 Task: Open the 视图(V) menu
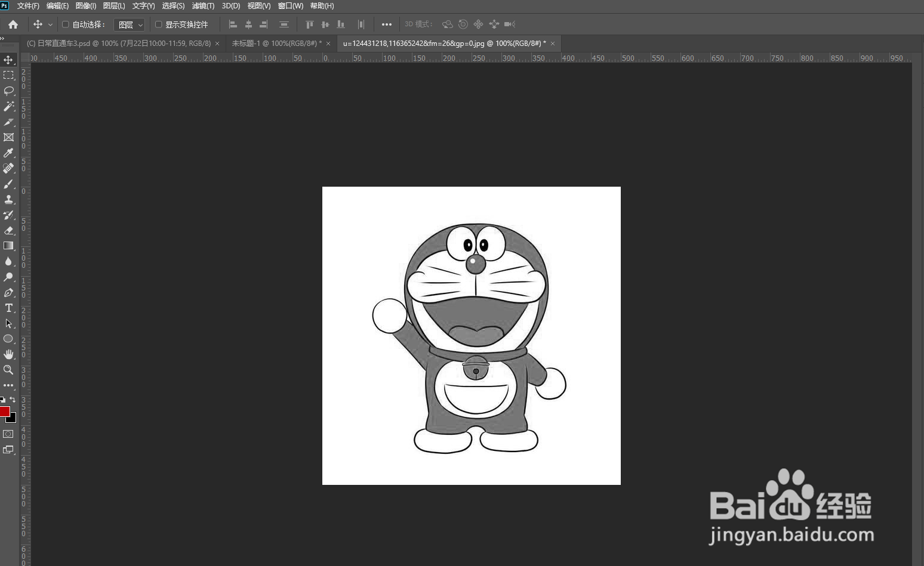click(x=259, y=6)
